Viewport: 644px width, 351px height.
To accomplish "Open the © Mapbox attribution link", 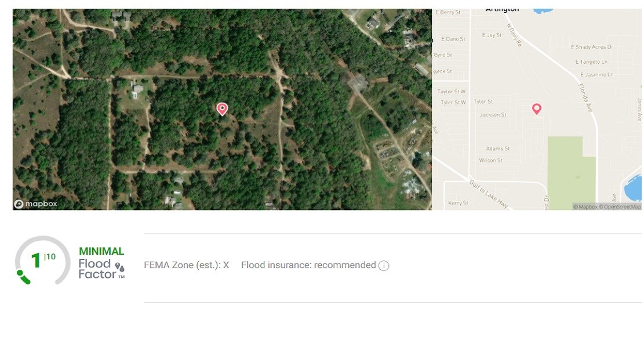I will [x=585, y=207].
